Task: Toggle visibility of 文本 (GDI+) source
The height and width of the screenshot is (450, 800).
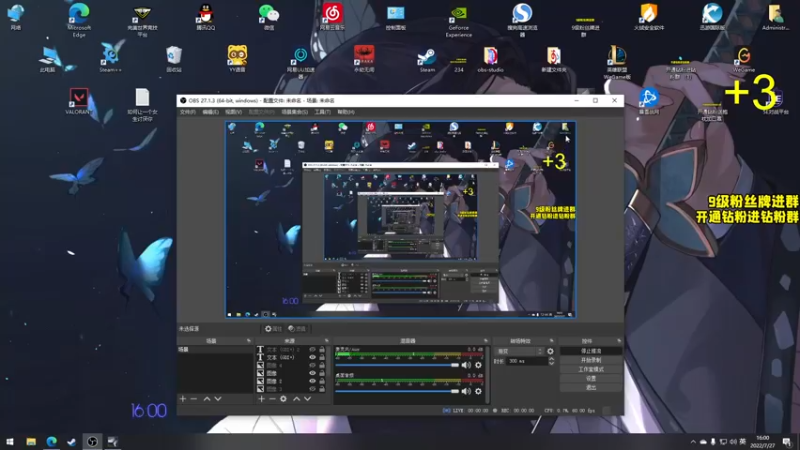Action: (312, 358)
